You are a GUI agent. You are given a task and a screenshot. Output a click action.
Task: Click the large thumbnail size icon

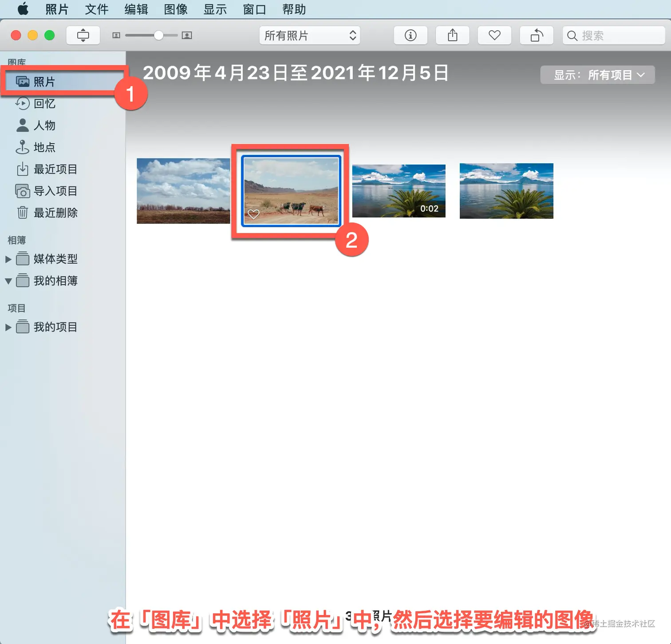187,36
